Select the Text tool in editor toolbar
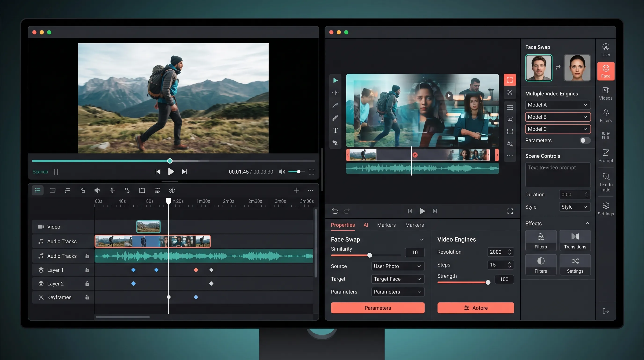The image size is (644, 360). coord(335,130)
